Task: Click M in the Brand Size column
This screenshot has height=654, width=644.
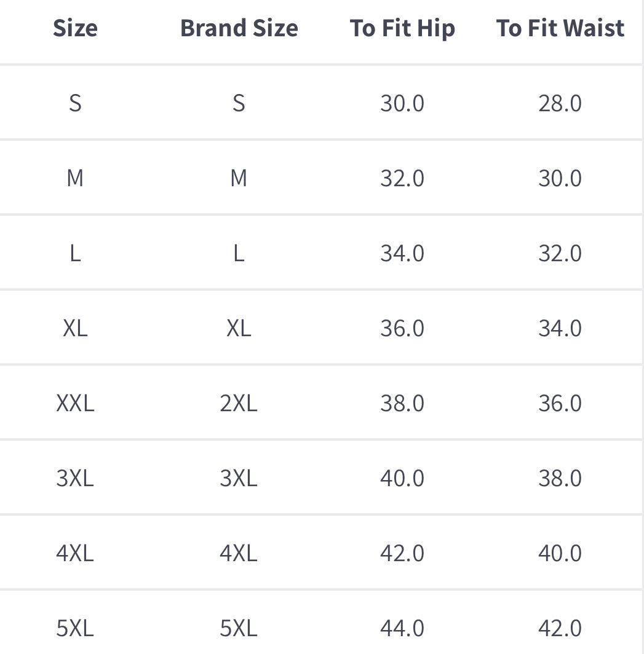Action: pyautogui.click(x=239, y=178)
